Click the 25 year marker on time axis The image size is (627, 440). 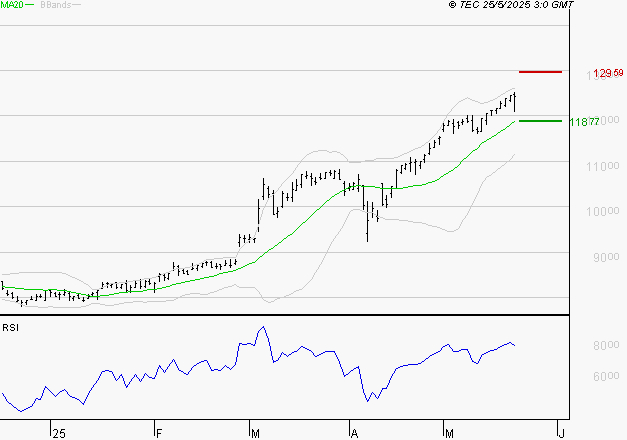[59, 434]
